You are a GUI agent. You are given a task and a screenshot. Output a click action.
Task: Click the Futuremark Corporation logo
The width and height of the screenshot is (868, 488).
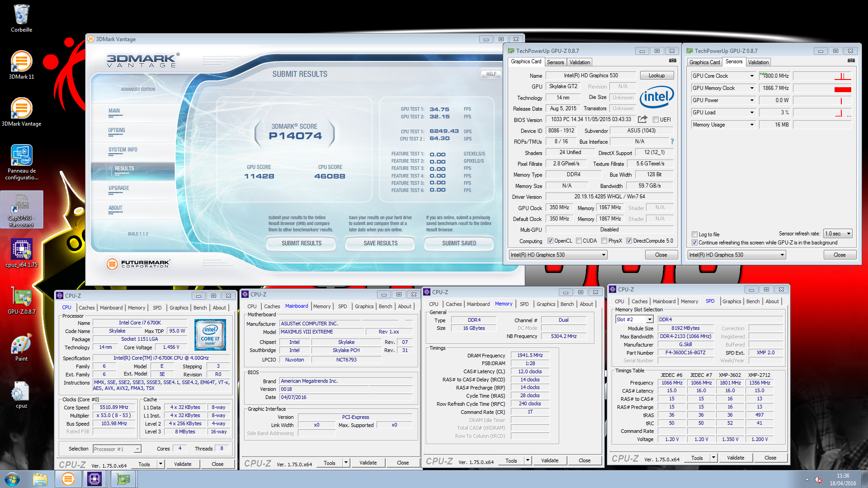pos(139,264)
